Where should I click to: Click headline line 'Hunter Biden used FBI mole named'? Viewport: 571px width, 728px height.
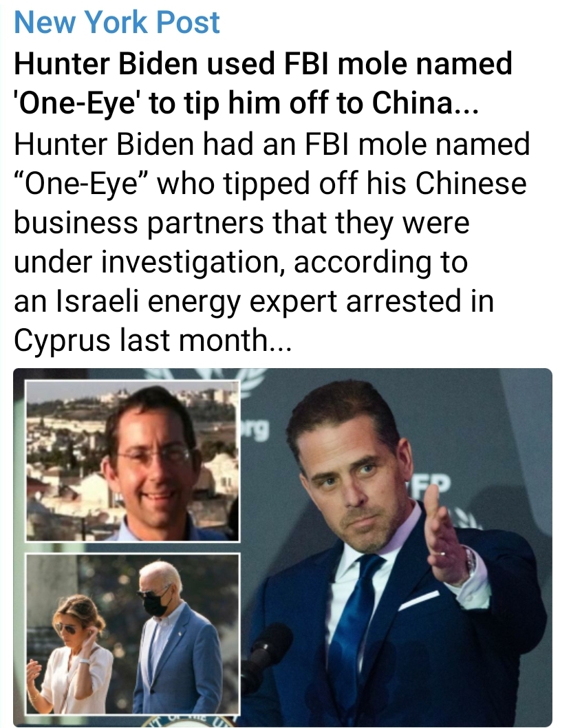(263, 63)
